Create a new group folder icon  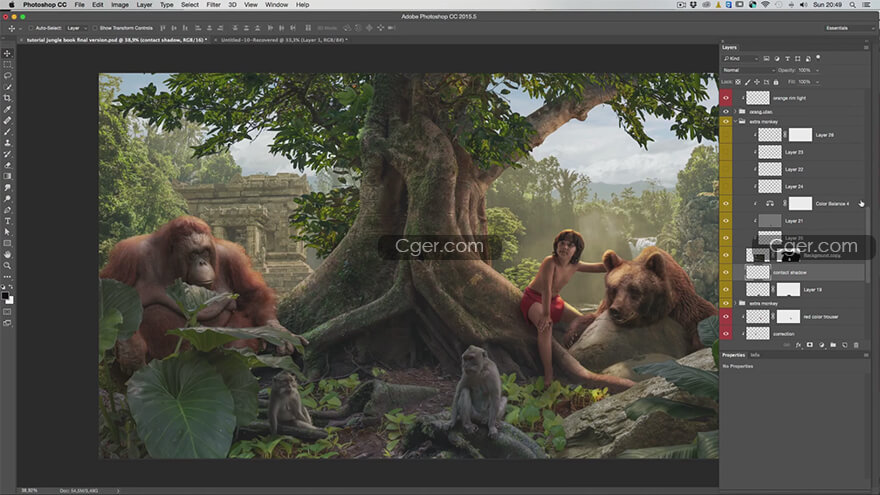tap(833, 345)
